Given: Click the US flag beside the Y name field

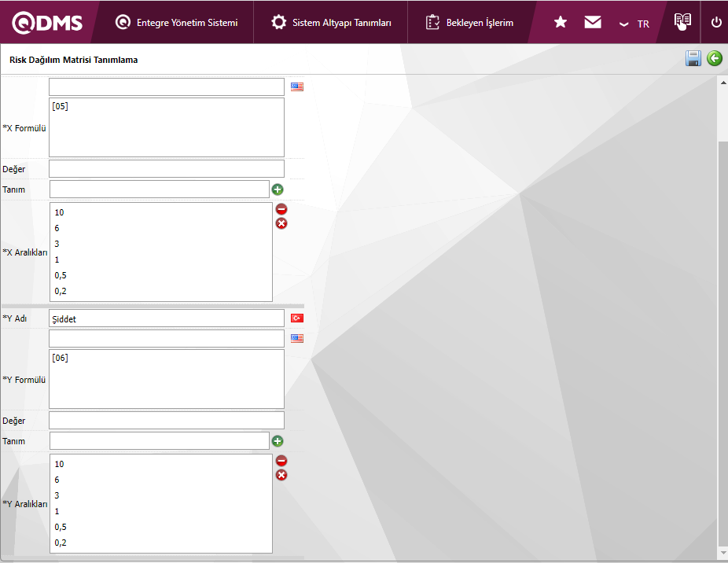Looking at the screenshot, I should point(297,338).
